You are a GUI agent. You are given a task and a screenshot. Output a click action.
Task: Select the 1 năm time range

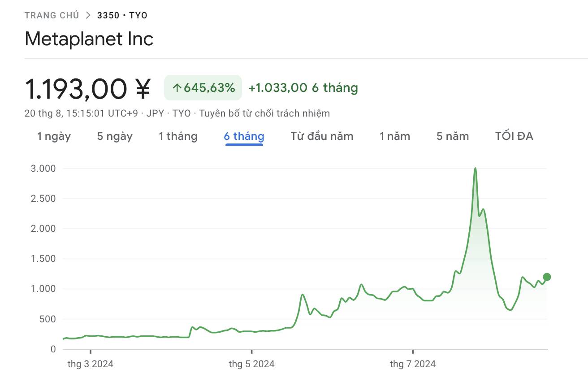(x=395, y=136)
